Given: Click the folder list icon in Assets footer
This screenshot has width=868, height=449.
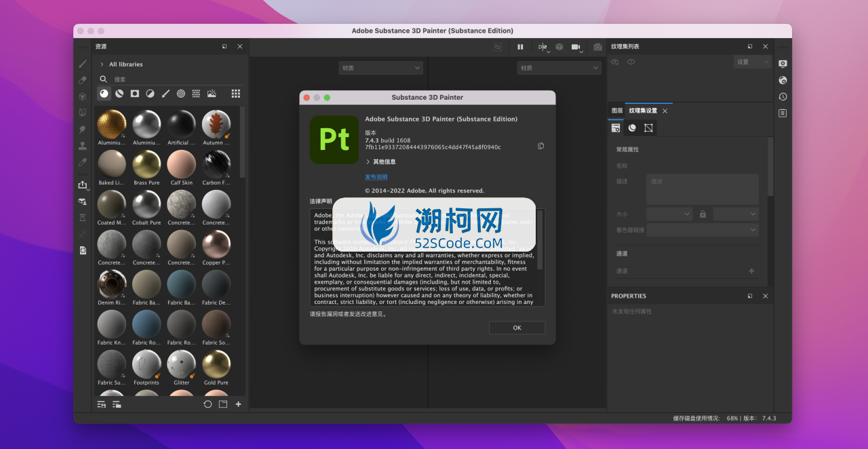Looking at the screenshot, I should 117,404.
